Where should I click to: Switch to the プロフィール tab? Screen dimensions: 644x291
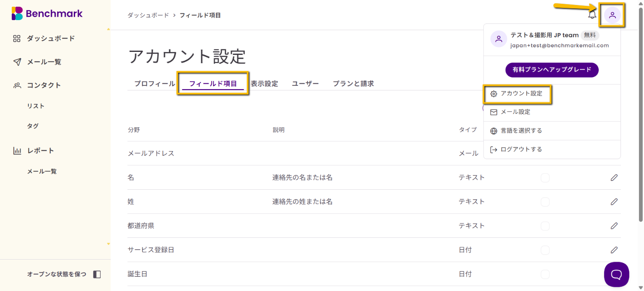click(x=154, y=83)
